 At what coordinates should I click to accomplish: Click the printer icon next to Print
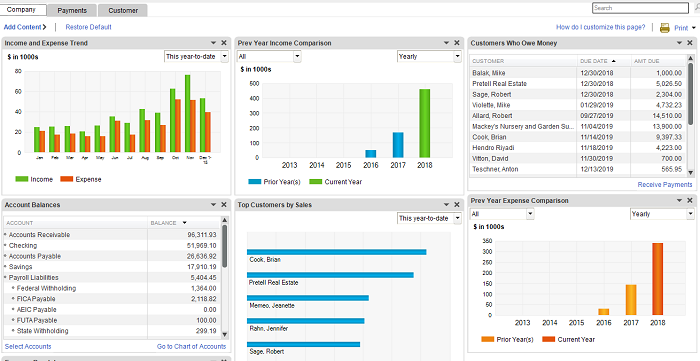[665, 28]
